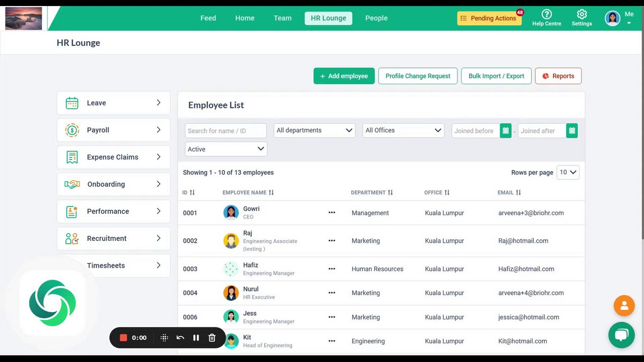Screen dimensions: 644x362
Task: Open the All departments dropdown
Action: pos(314,131)
